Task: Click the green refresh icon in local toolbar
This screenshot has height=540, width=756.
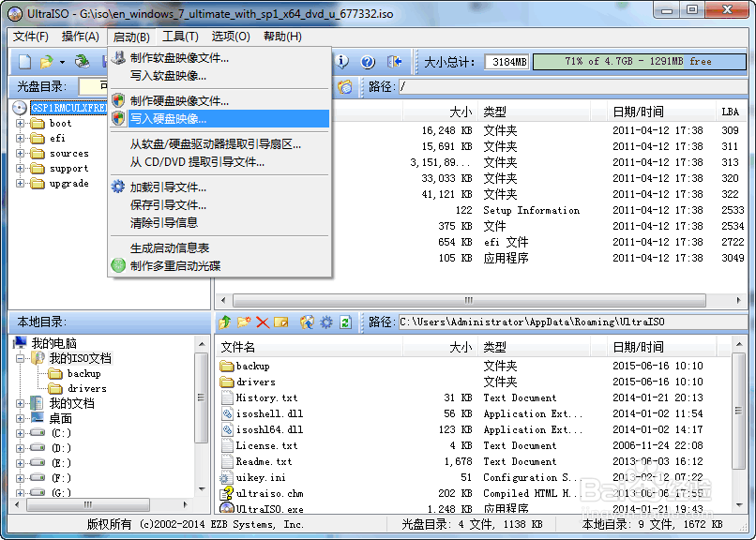Action: point(345,322)
